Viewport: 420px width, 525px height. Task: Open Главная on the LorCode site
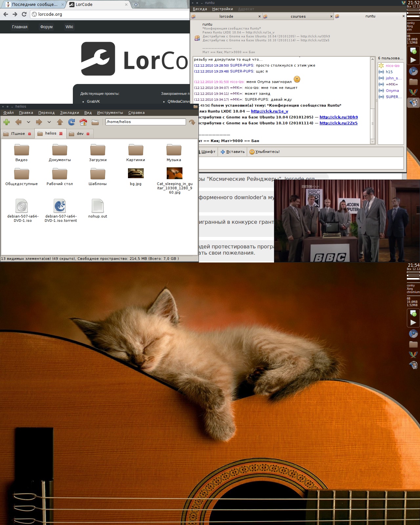pyautogui.click(x=20, y=27)
